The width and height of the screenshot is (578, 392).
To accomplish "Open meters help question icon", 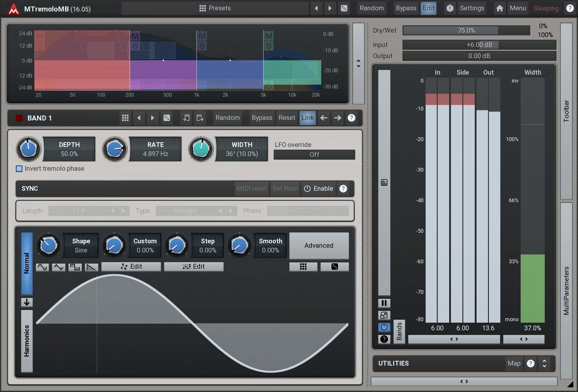I will coord(384,339).
